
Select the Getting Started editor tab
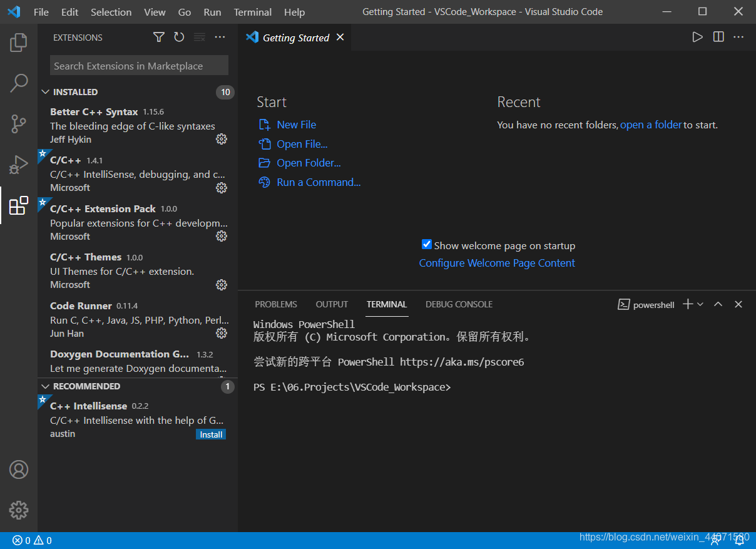[295, 38]
